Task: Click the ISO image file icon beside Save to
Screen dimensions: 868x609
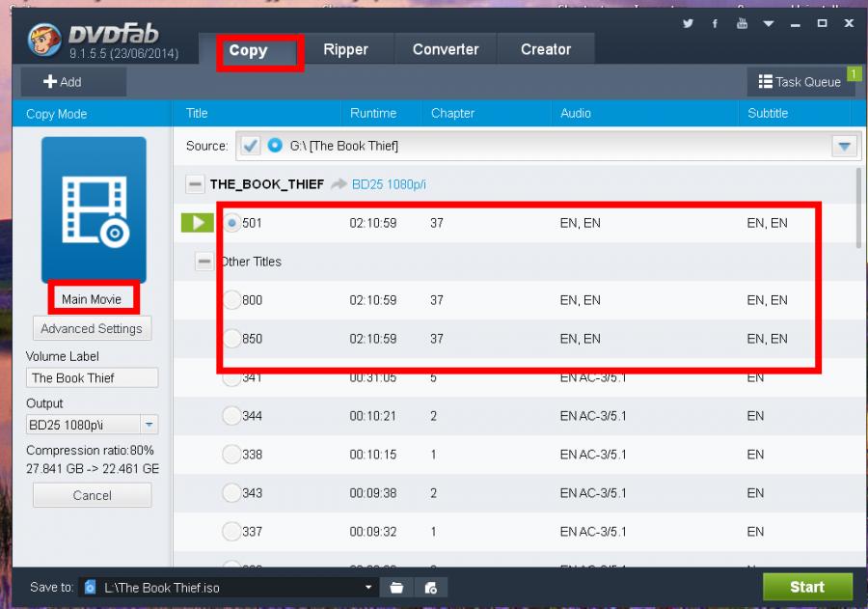Action: tap(431, 587)
